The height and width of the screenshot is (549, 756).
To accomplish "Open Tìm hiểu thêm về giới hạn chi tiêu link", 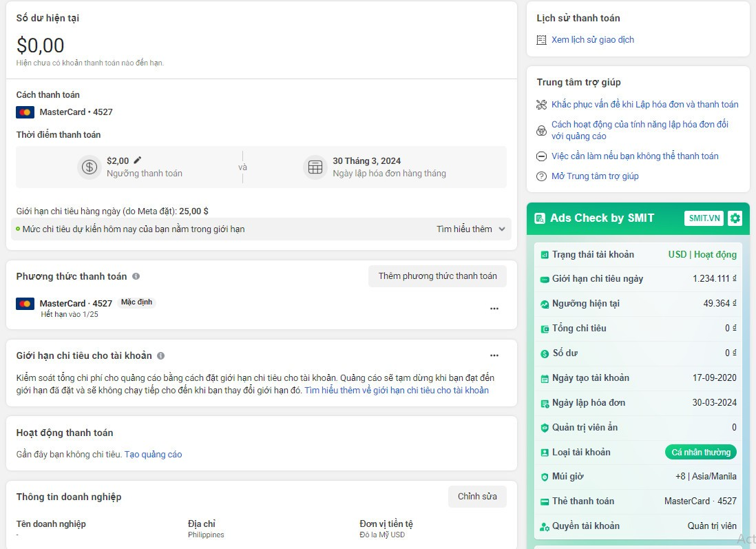I will point(397,391).
